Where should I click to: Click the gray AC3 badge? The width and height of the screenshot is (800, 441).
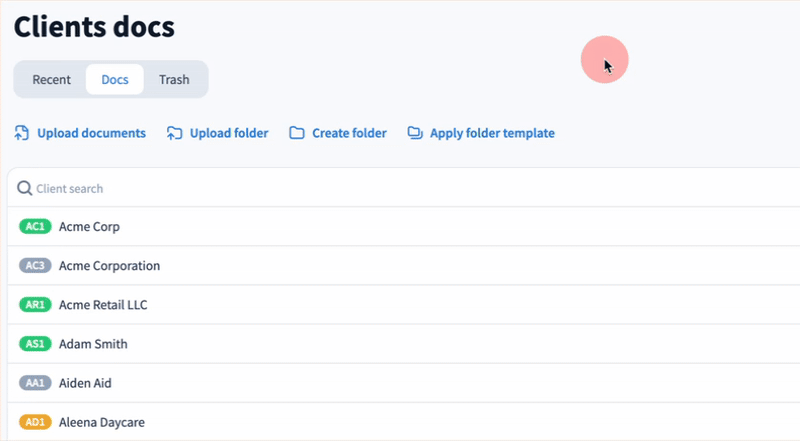point(35,266)
